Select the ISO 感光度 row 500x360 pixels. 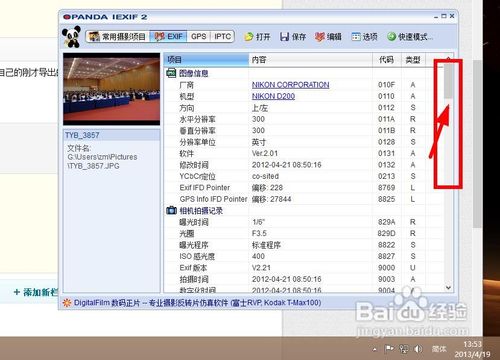pos(303,256)
